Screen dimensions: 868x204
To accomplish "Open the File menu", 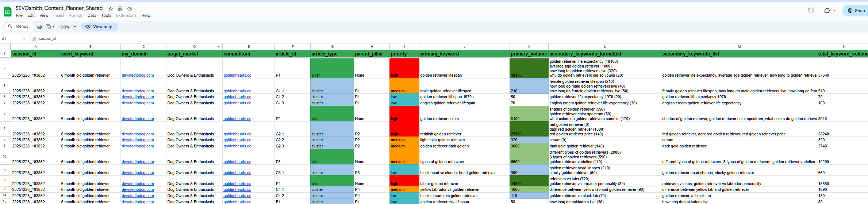I will point(19,15).
